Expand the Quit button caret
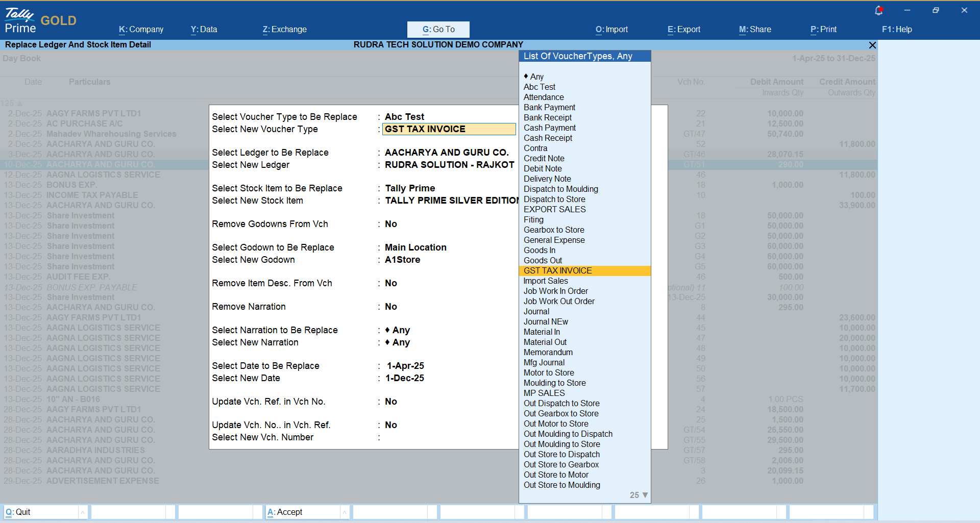The image size is (980, 523). tap(83, 512)
